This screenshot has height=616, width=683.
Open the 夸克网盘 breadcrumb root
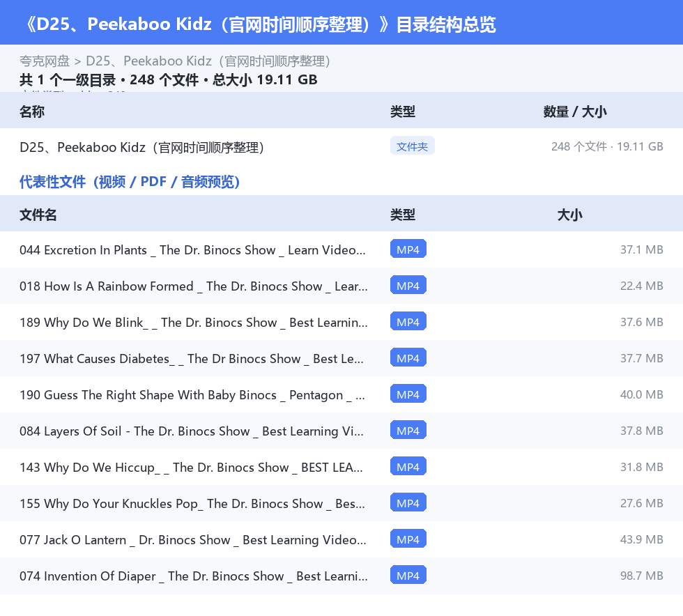[45, 61]
